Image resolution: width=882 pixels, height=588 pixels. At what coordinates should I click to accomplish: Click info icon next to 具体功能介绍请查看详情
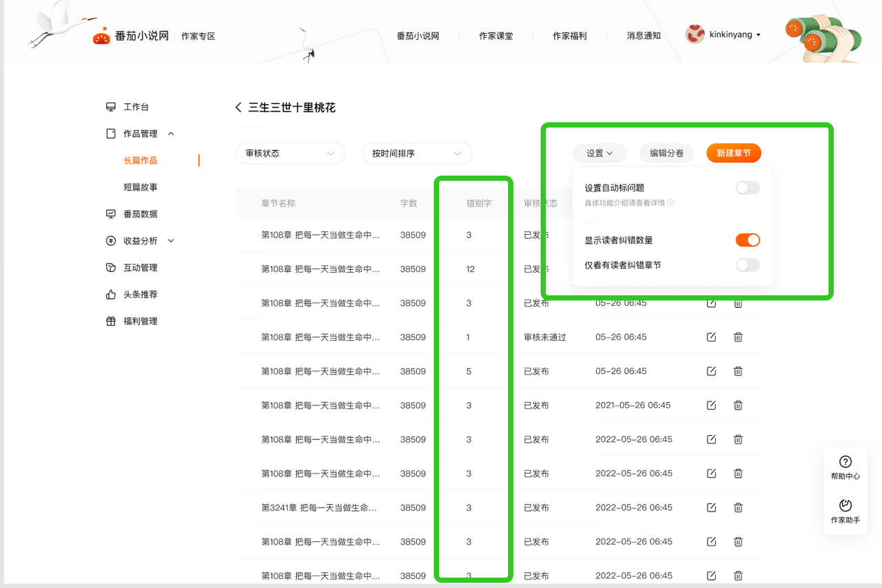670,203
